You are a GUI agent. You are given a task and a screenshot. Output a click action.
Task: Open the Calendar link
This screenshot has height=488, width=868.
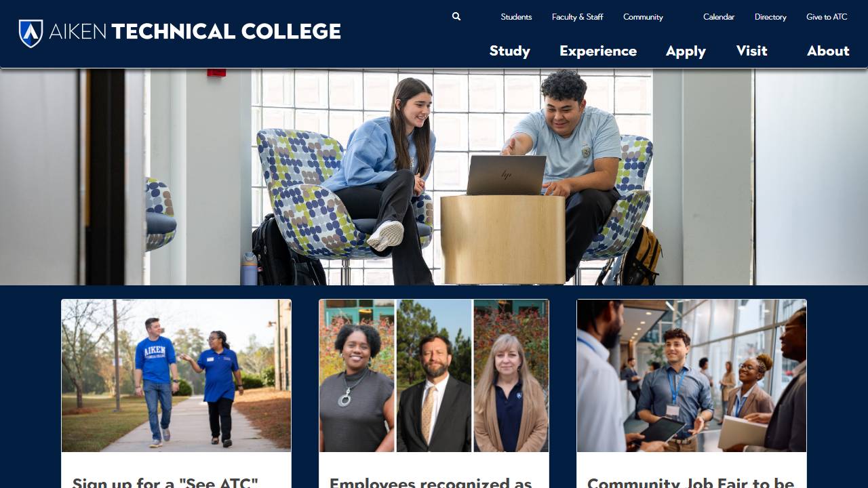(719, 17)
